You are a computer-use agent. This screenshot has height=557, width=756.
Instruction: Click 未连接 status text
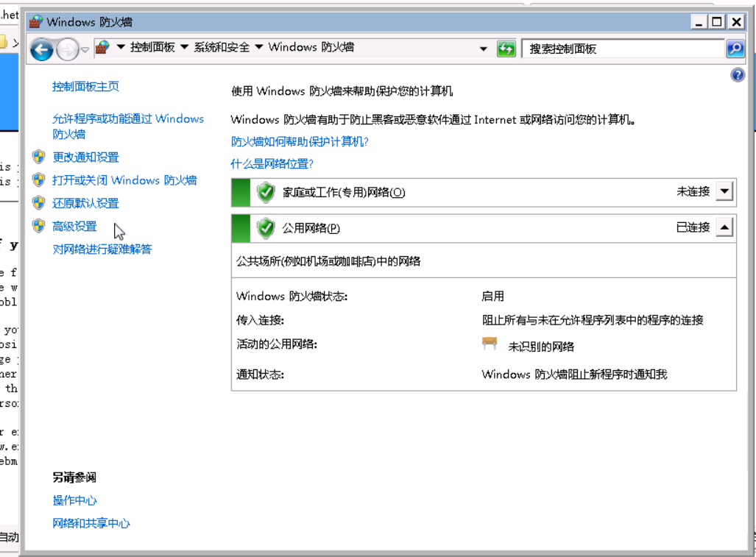693,192
